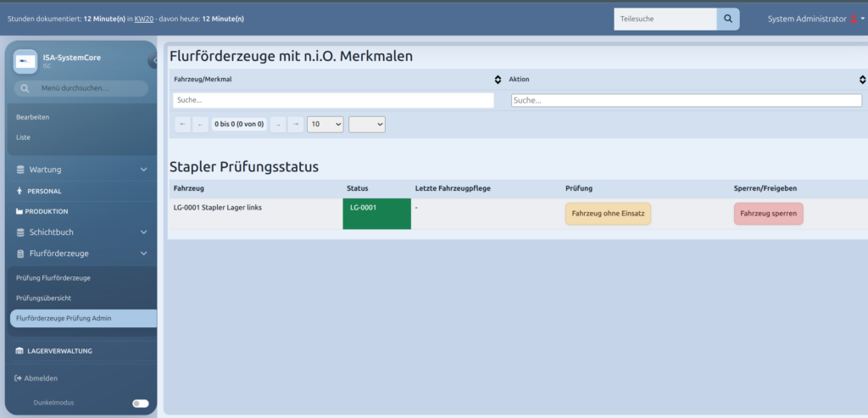This screenshot has height=418, width=868.
Task: Click the search icon in menu search
Action: click(25, 88)
